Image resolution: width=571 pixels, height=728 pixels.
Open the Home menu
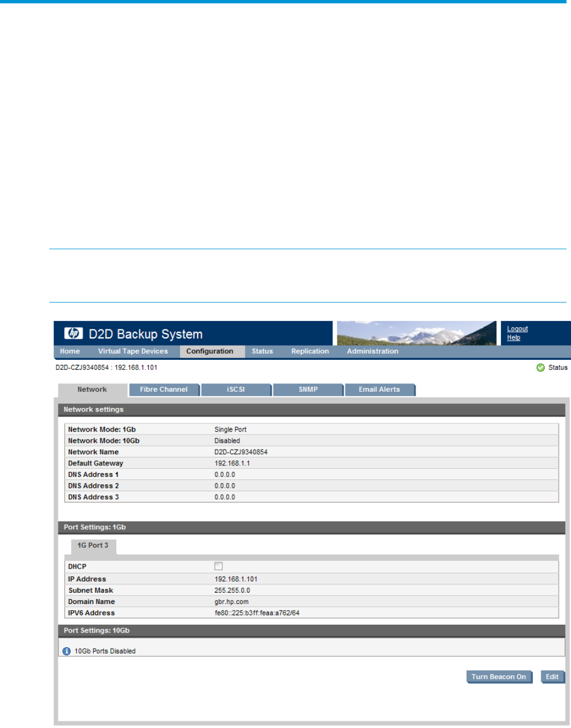[x=70, y=351]
